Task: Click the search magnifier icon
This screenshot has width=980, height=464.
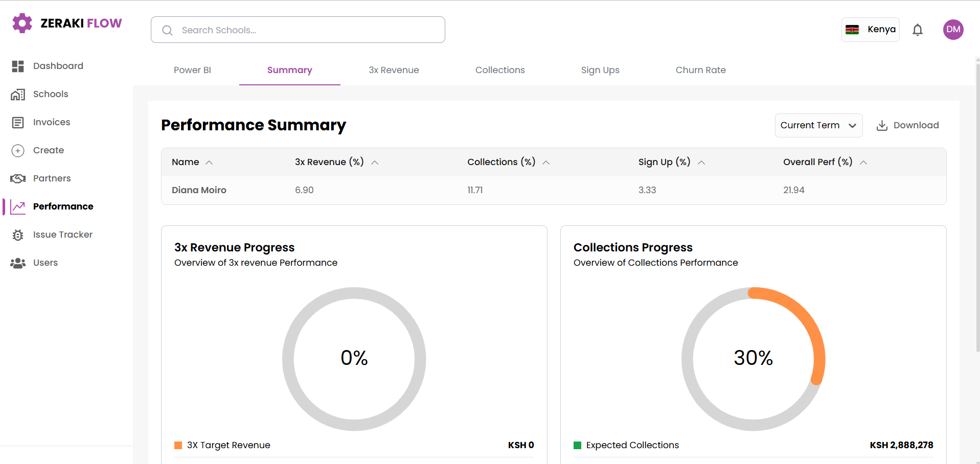Action: pyautogui.click(x=167, y=30)
